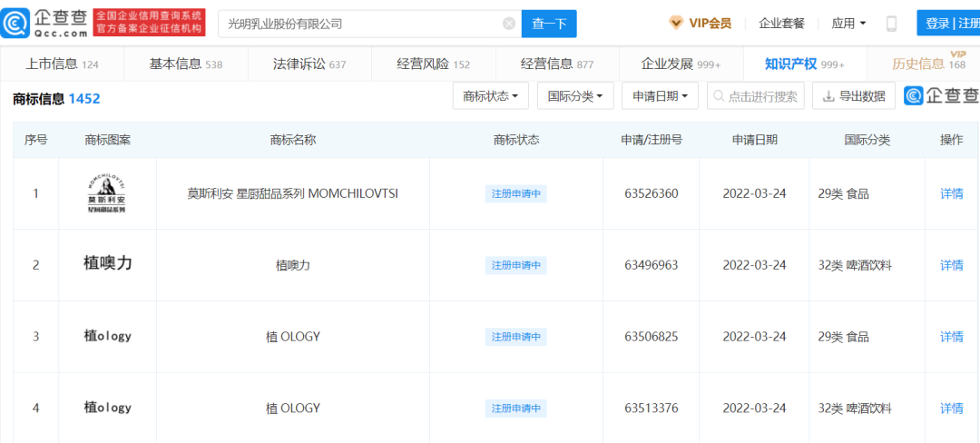Image resolution: width=980 pixels, height=443 pixels.
Task: Switch to the 上市信息 tab
Action: click(x=62, y=64)
